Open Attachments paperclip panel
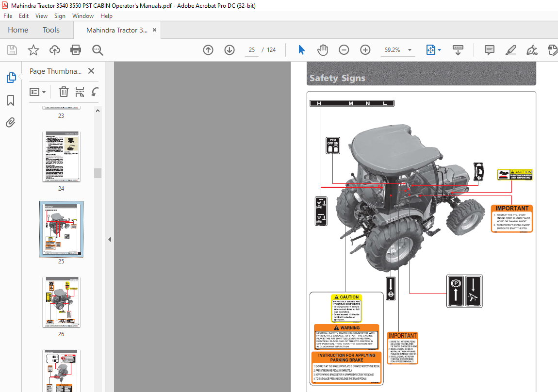Image resolution: width=558 pixels, height=392 pixels. click(x=11, y=123)
